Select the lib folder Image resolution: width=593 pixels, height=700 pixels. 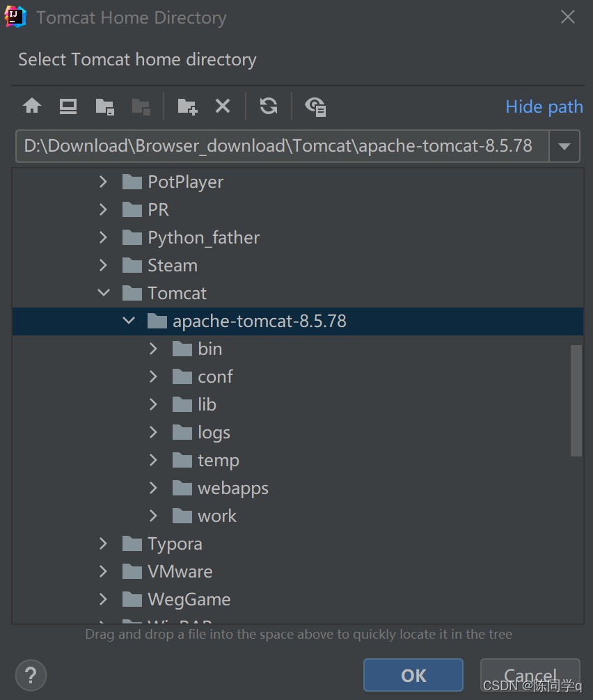click(x=194, y=404)
